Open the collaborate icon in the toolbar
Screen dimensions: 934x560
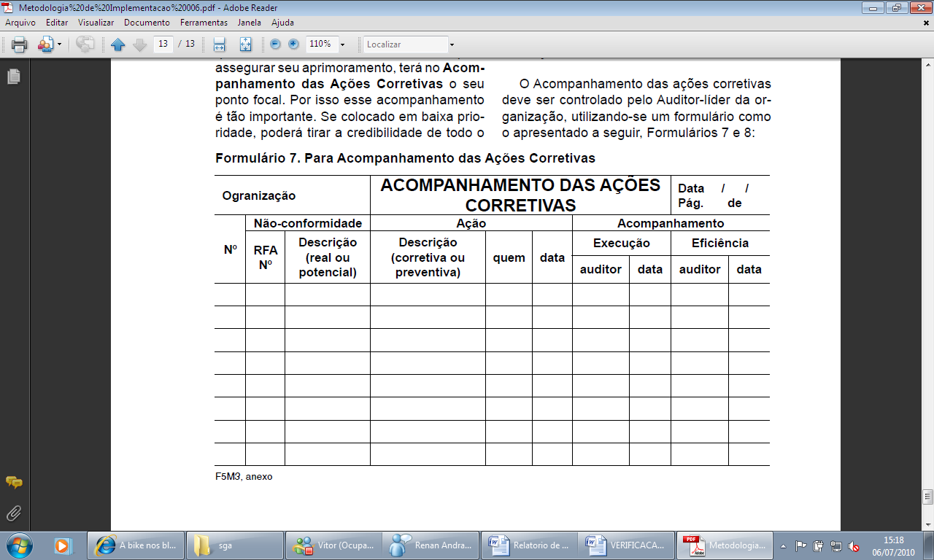(46, 44)
